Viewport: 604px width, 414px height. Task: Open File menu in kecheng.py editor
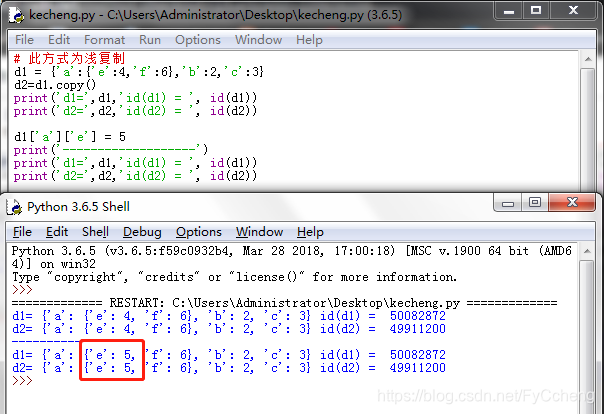[24, 40]
